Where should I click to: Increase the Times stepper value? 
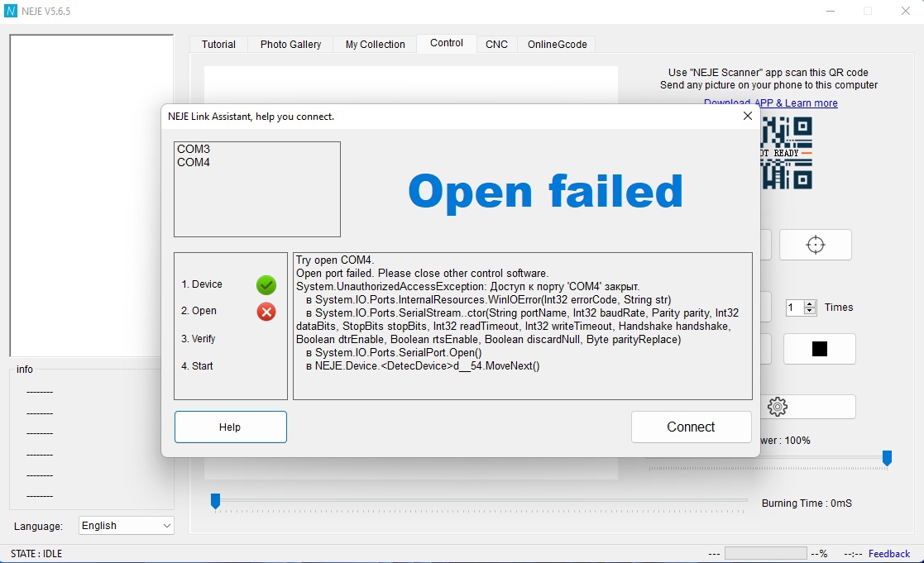pyautogui.click(x=810, y=304)
